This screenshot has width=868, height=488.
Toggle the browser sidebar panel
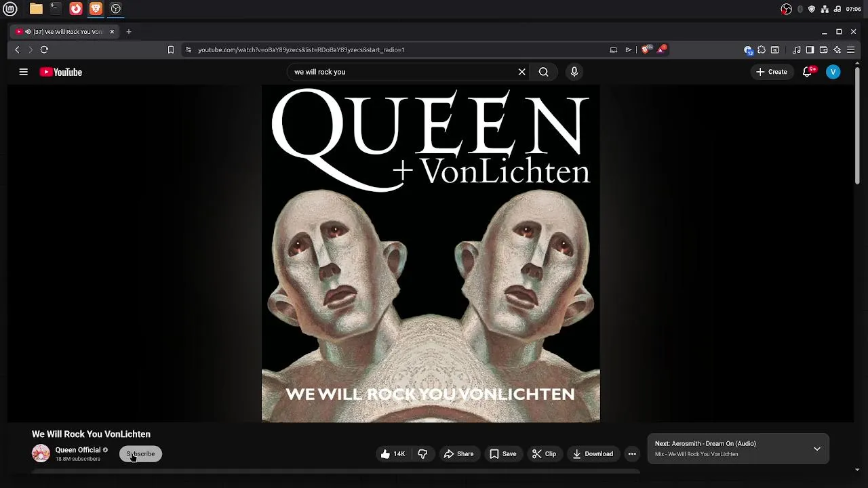(810, 49)
